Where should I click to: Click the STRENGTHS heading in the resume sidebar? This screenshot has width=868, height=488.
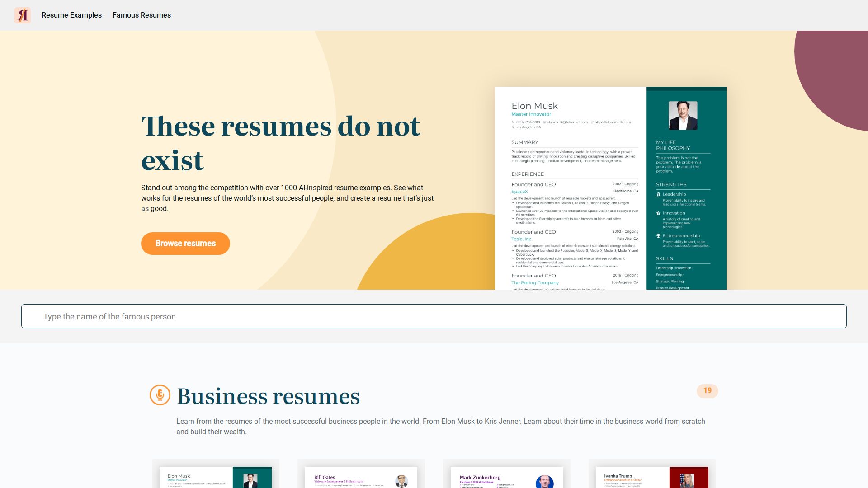tap(671, 184)
